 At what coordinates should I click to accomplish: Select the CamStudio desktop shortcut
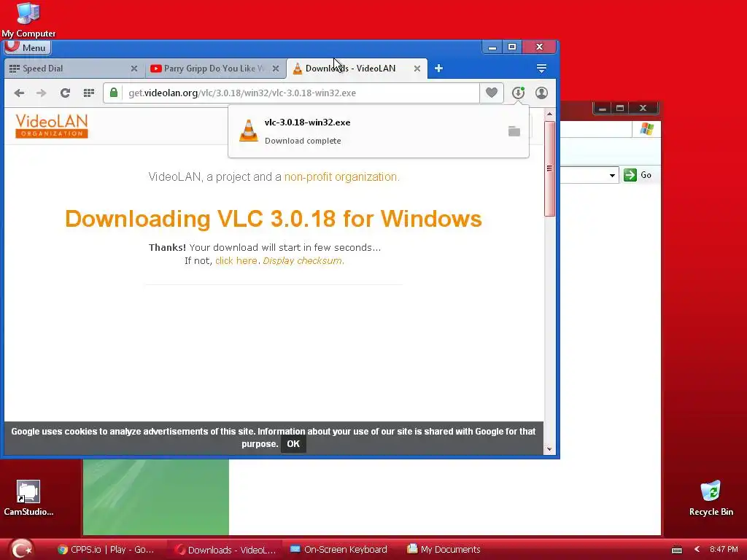[x=28, y=498]
